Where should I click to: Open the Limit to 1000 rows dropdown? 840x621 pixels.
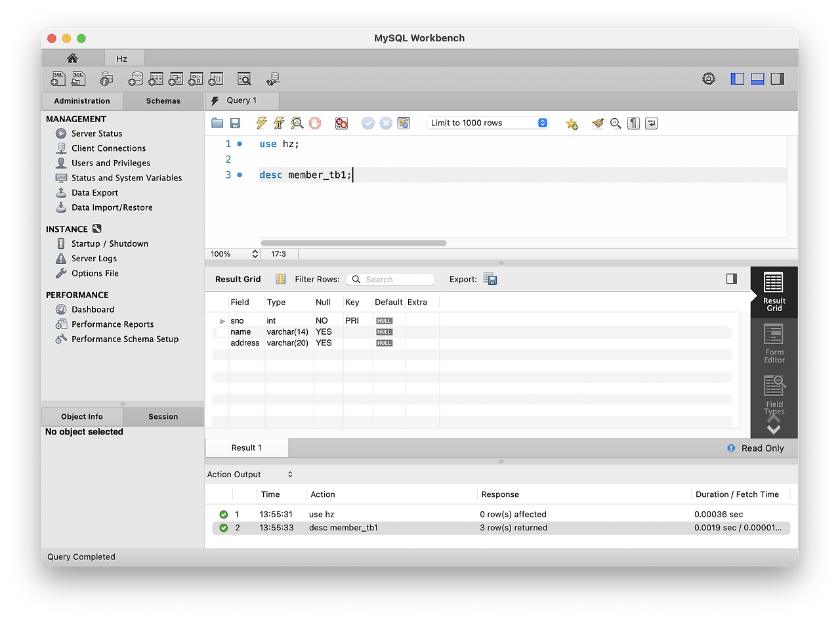[487, 123]
